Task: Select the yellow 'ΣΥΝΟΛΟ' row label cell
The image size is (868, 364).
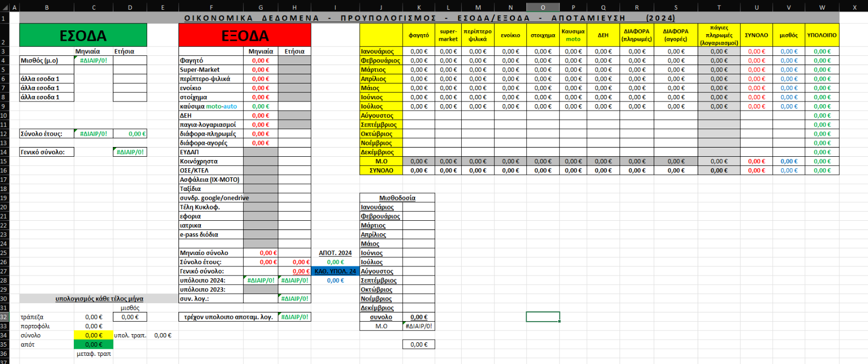Action: pyautogui.click(x=381, y=170)
